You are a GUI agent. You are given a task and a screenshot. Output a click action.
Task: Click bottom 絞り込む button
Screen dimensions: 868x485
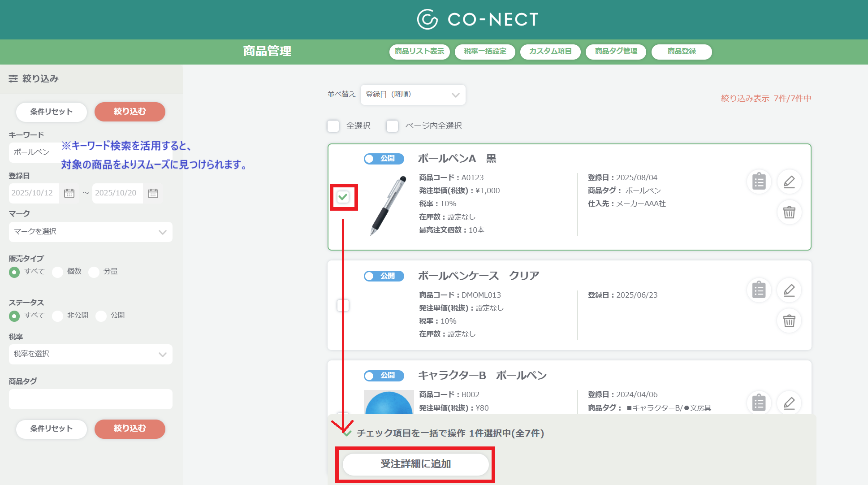[x=130, y=429]
